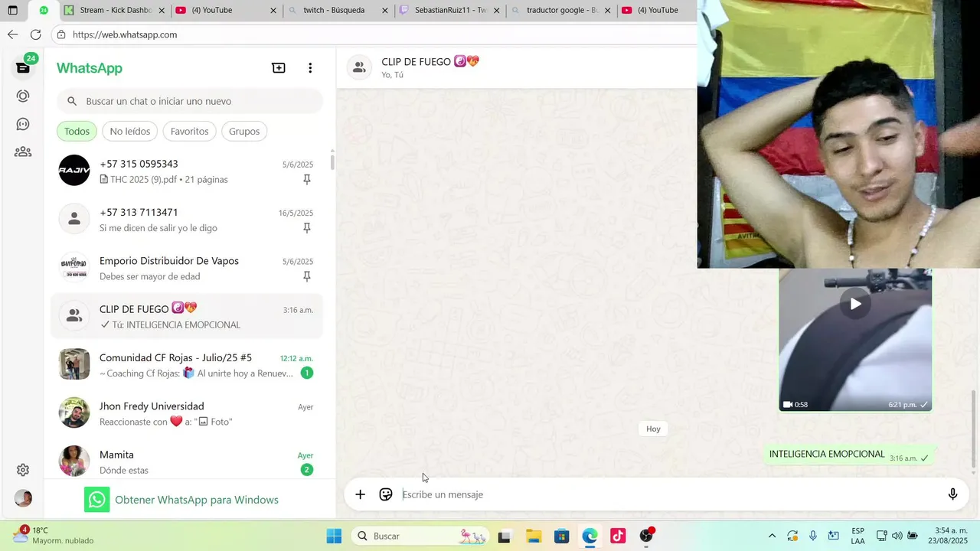Click the new chat icon

tap(279, 68)
